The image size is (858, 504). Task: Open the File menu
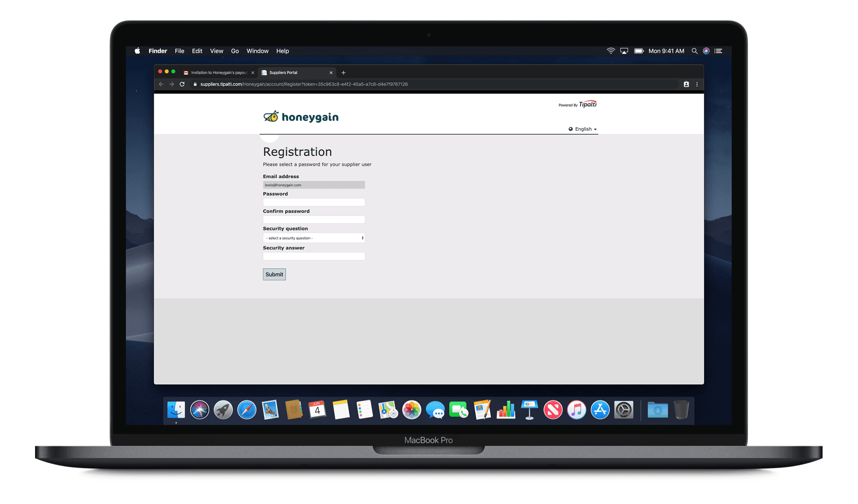point(179,51)
